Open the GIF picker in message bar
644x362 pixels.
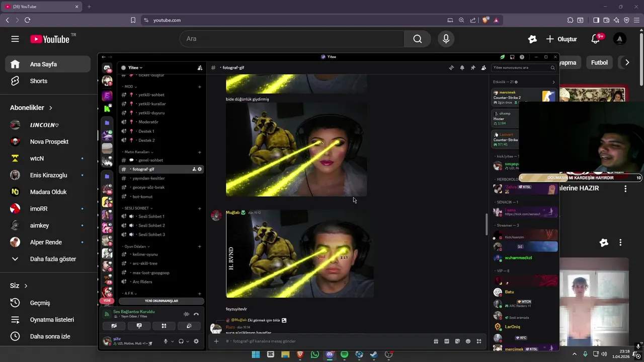(x=446, y=341)
